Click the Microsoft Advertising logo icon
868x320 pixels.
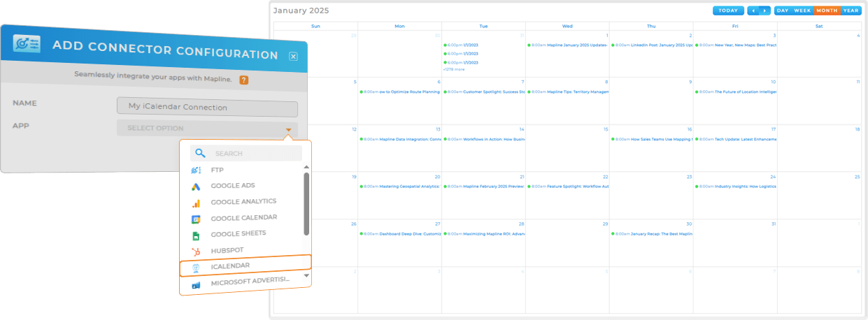197,284
